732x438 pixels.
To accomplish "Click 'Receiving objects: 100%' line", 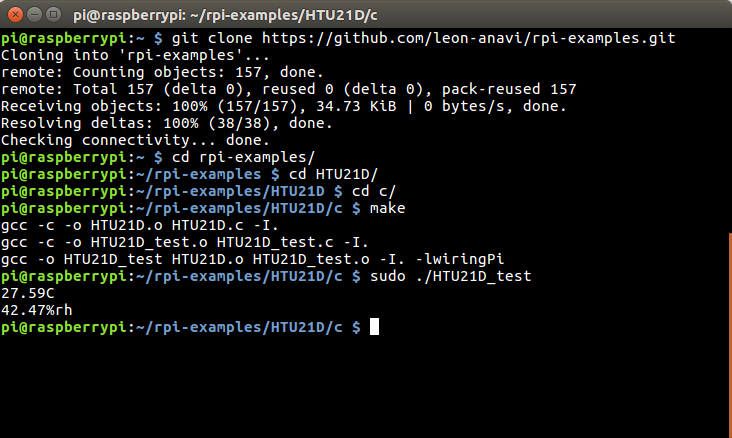I will click(284, 106).
